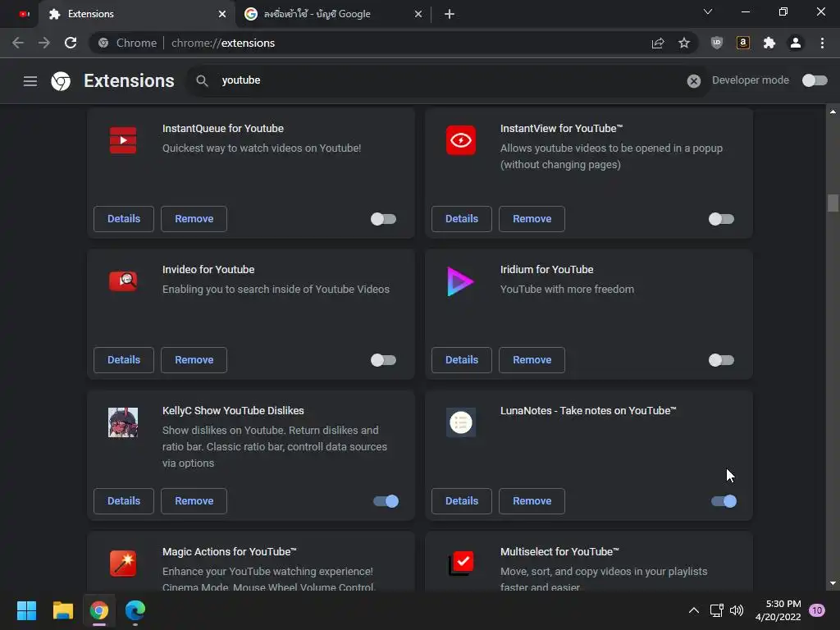Enable the Invideo for Youtube extension
The width and height of the screenshot is (840, 630).
(383, 360)
